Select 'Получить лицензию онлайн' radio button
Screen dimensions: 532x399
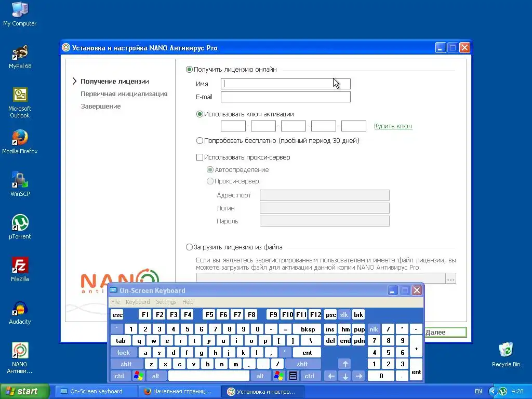click(x=189, y=70)
